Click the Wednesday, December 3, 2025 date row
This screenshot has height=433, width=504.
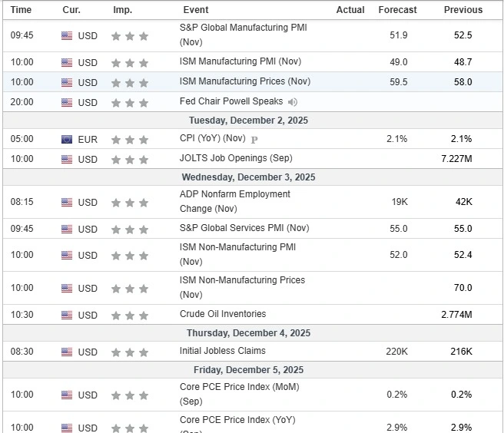[250, 177]
